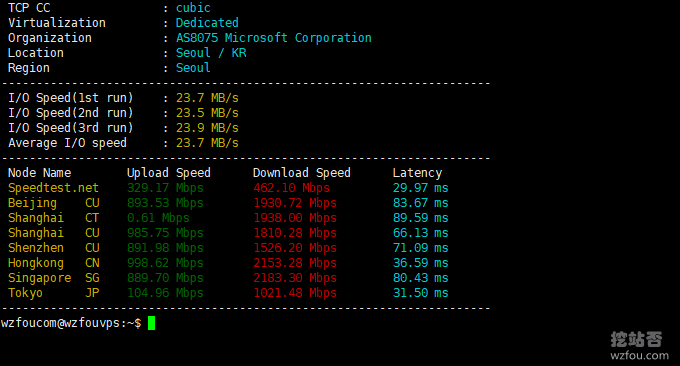Select Beijing CU upload 893.53 Mbps
680x366 pixels.
(165, 203)
